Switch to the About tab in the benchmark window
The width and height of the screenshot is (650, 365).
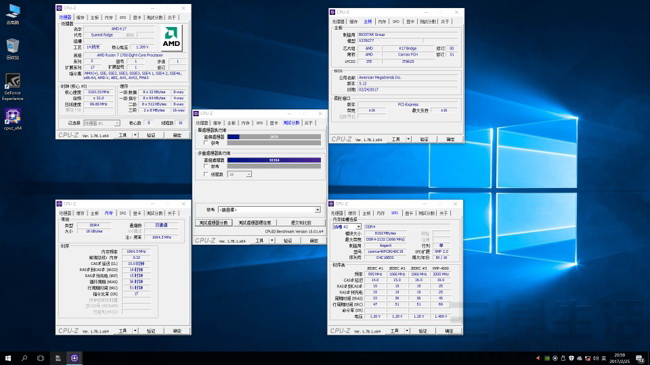(x=308, y=123)
